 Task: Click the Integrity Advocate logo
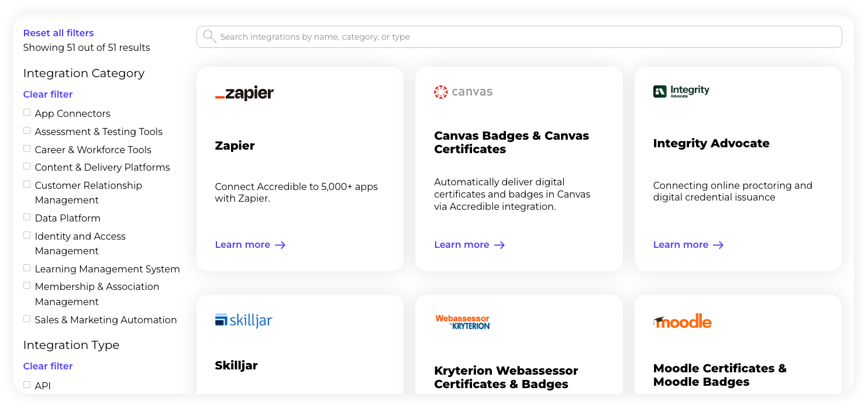point(681,91)
